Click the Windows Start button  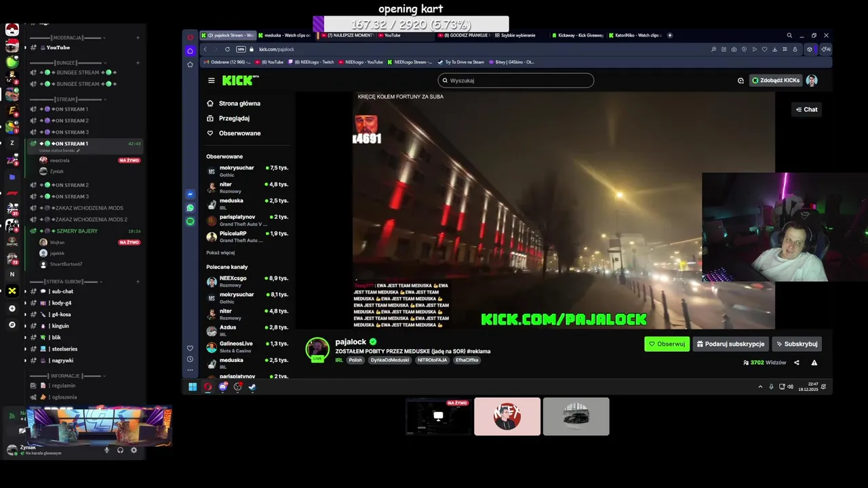[x=193, y=387]
